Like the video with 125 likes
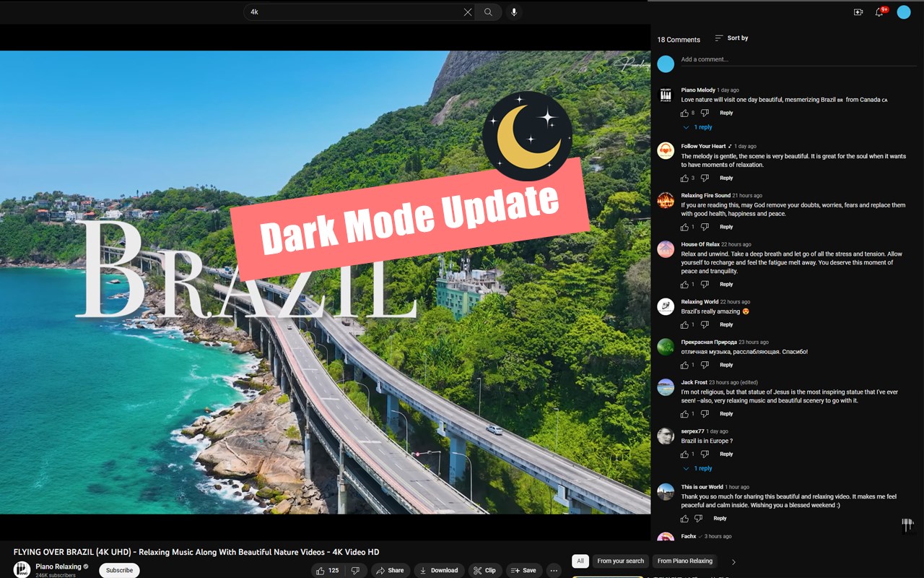Image resolution: width=924 pixels, height=578 pixels. pyautogui.click(x=327, y=570)
